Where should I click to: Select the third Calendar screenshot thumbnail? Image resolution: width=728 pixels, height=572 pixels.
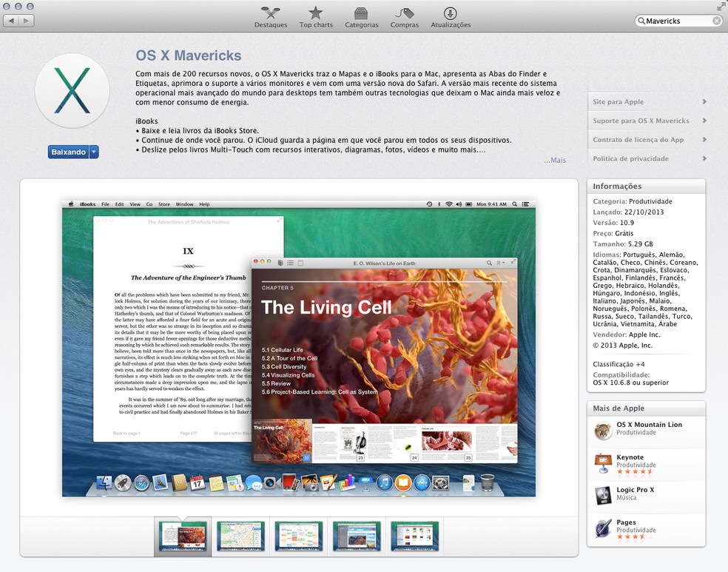point(299,536)
